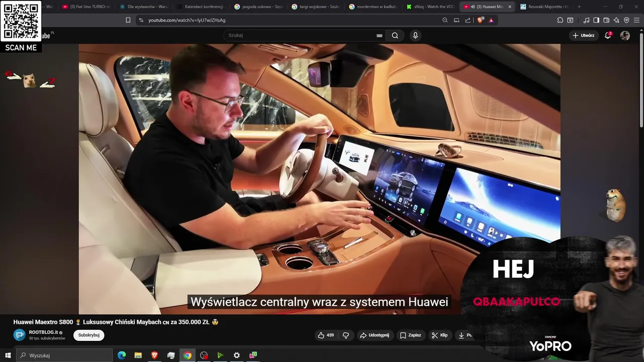Click the Klip clip button

(440, 335)
